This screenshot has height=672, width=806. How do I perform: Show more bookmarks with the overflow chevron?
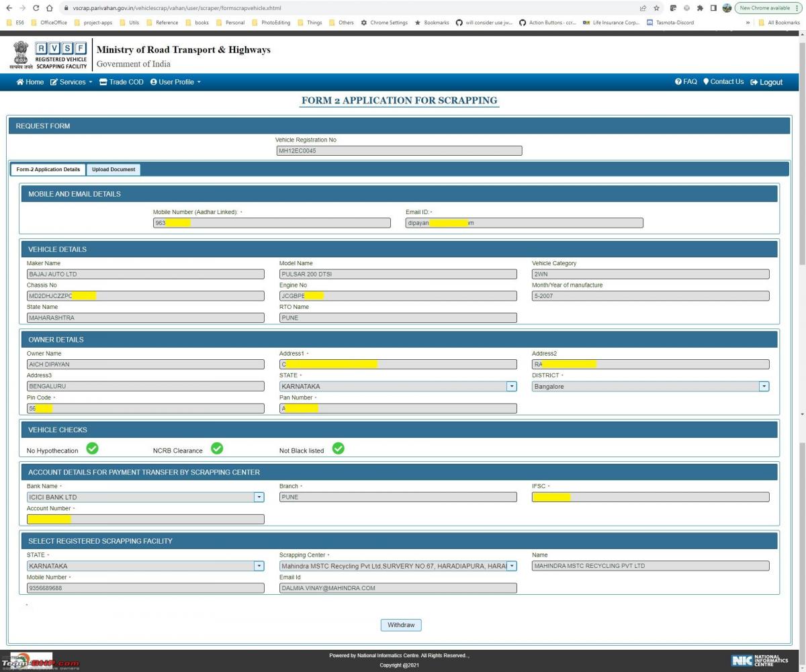point(748,22)
